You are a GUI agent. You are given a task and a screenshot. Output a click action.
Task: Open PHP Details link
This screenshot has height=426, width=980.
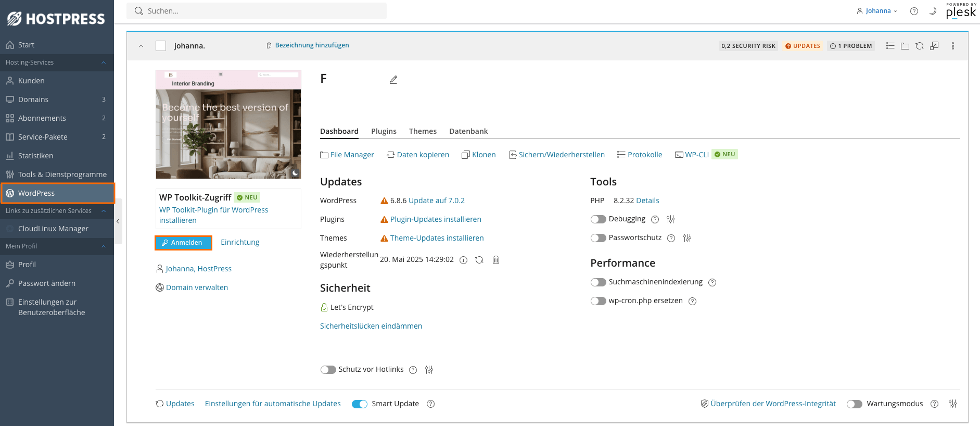[x=647, y=201]
